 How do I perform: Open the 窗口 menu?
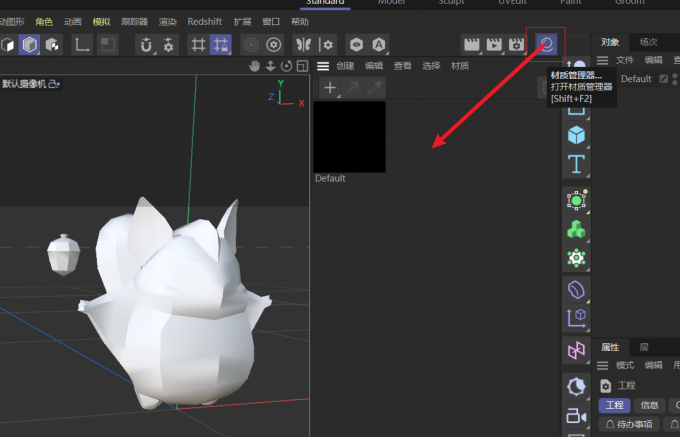pos(271,22)
